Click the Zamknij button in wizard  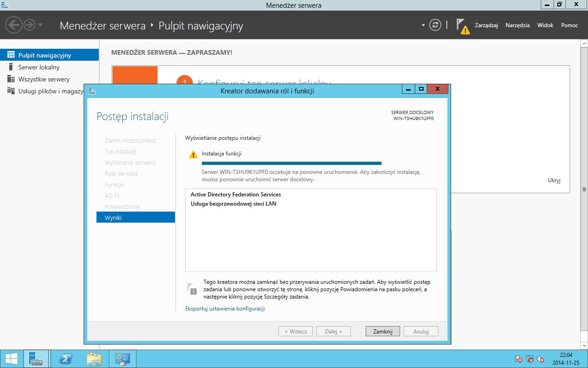tap(383, 331)
